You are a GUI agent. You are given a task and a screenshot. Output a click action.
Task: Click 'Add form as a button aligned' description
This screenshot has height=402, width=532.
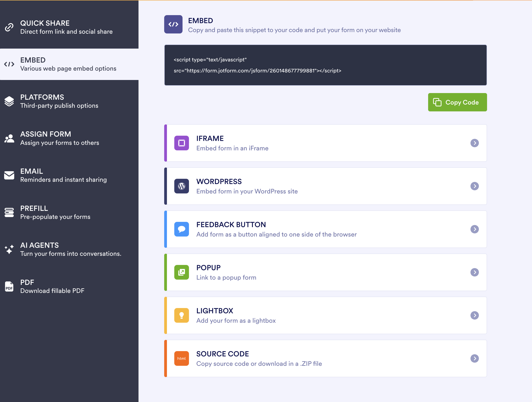pyautogui.click(x=276, y=234)
